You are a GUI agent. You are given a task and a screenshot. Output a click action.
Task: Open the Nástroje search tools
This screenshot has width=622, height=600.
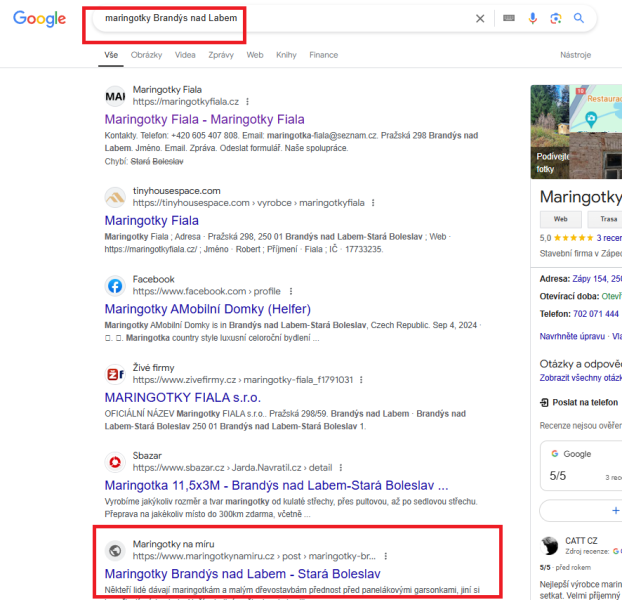[x=575, y=55]
